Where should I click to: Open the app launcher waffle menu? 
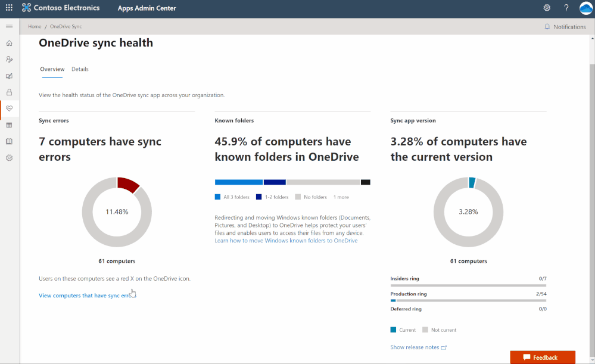[9, 8]
